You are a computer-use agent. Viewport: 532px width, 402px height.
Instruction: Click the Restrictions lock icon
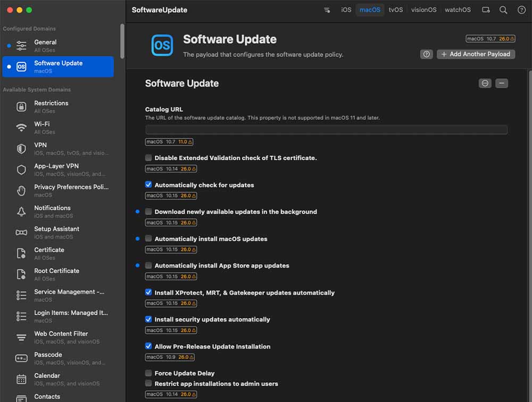(x=21, y=106)
